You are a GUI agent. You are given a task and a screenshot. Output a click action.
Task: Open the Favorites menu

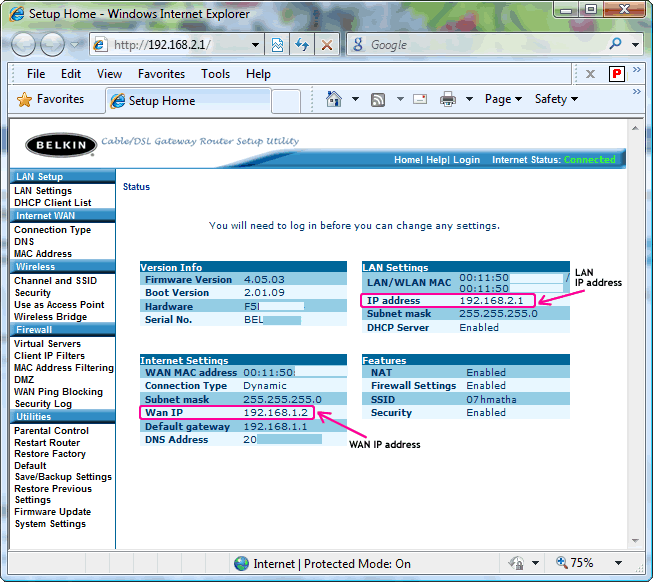[x=161, y=74]
